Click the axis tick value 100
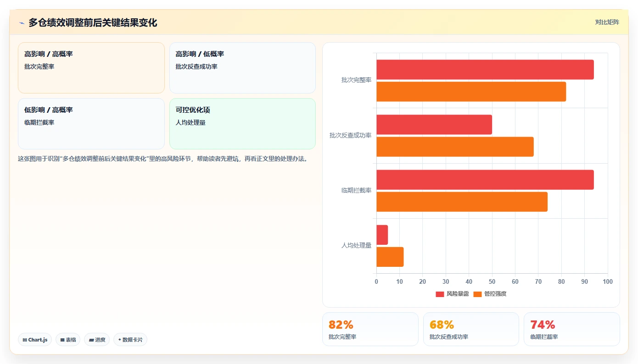 (608, 281)
